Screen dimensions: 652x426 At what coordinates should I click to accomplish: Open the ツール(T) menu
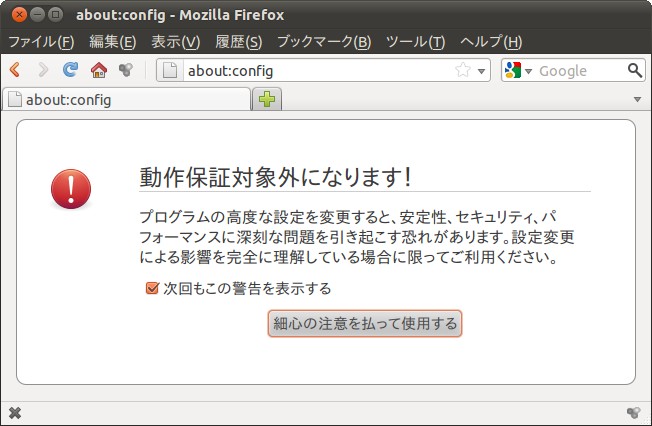(415, 42)
